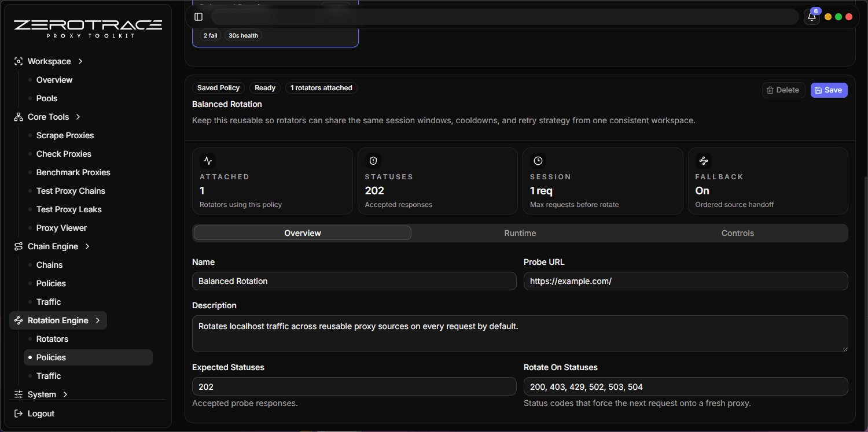This screenshot has width=868, height=432.
Task: Click the handoff icon on the Fallback card
Action: click(x=703, y=161)
